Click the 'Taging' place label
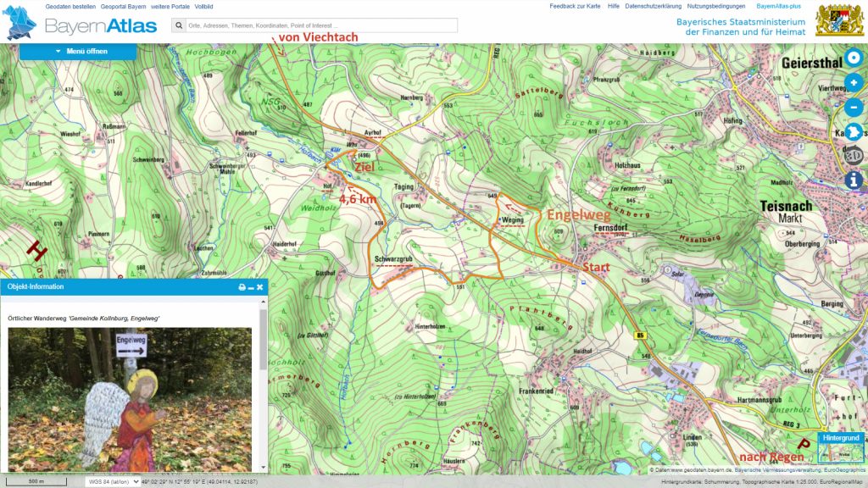Image resolution: width=868 pixels, height=488 pixels. (x=403, y=186)
